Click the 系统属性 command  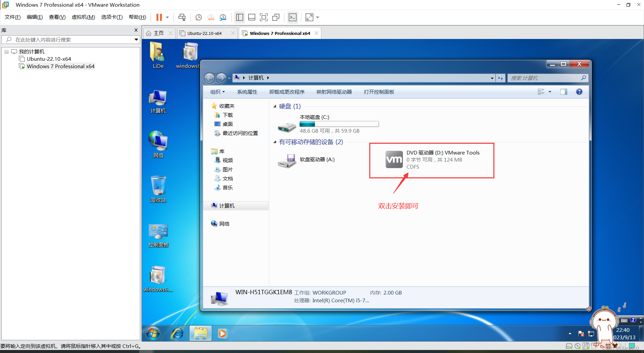pyautogui.click(x=247, y=92)
